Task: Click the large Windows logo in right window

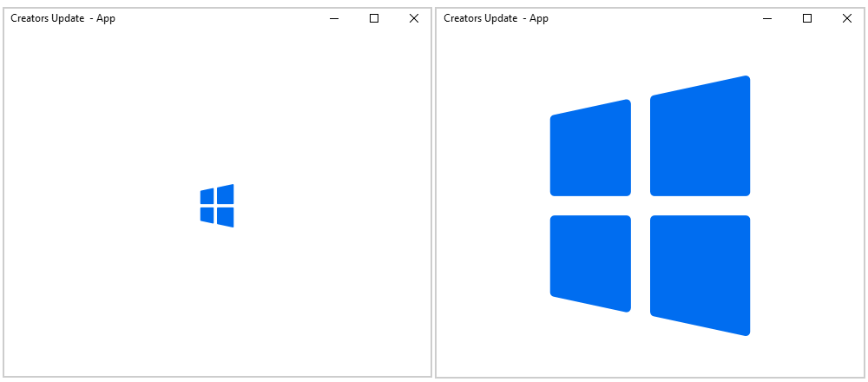Action: [650, 206]
